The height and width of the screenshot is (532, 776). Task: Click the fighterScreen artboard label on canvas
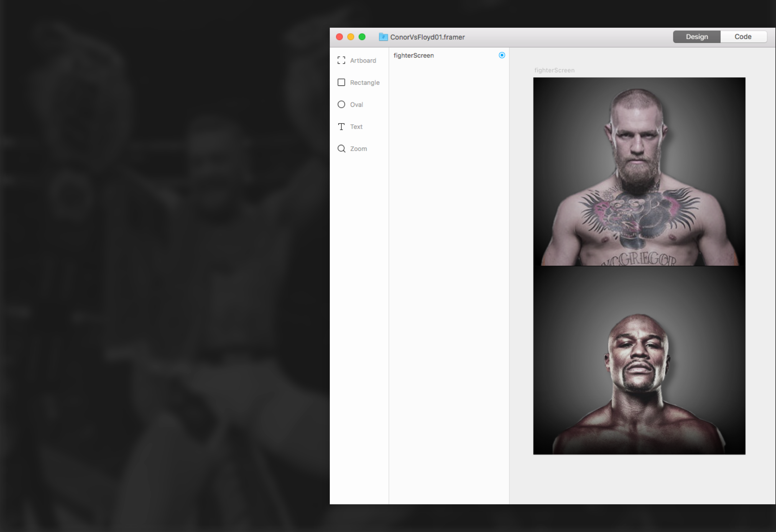(554, 70)
